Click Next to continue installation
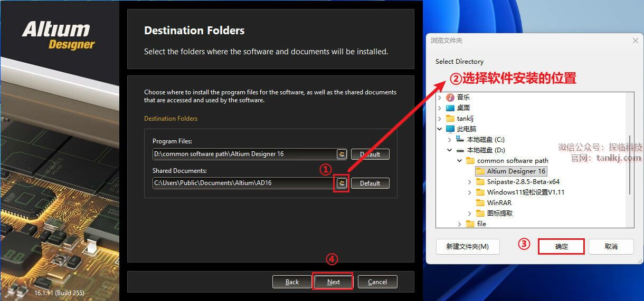The image size is (644, 301). tap(333, 282)
